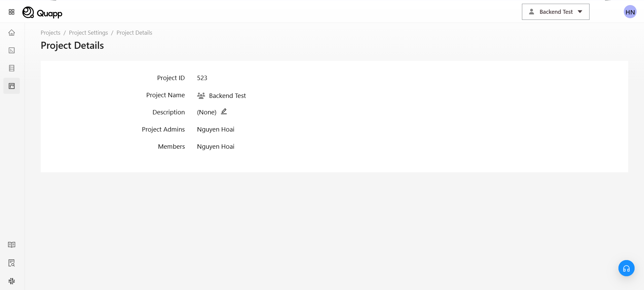Viewport: 644px width, 290px height.
Task: Click the Quapp logo
Action: pyautogui.click(x=42, y=12)
